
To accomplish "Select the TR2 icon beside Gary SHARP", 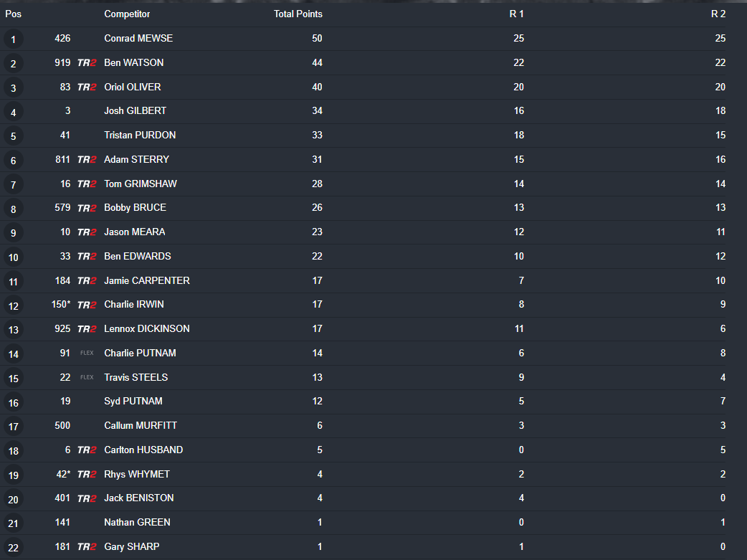I will pyautogui.click(x=87, y=547).
